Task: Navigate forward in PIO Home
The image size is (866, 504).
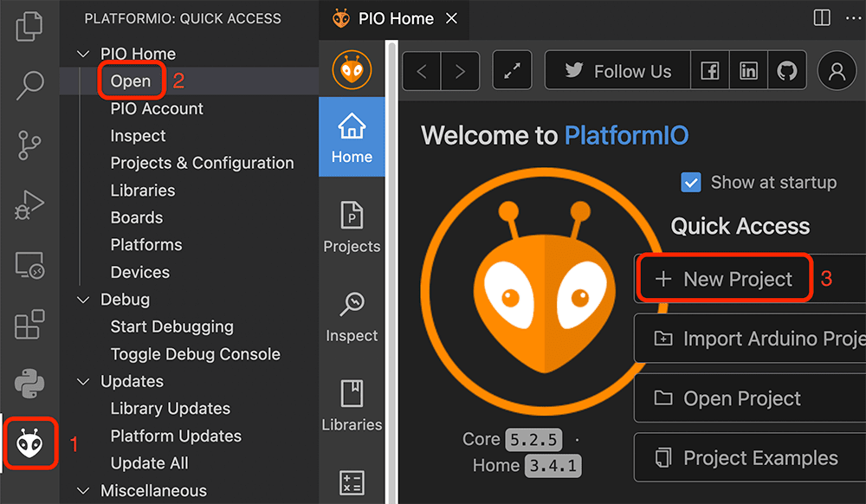Action: 460,71
